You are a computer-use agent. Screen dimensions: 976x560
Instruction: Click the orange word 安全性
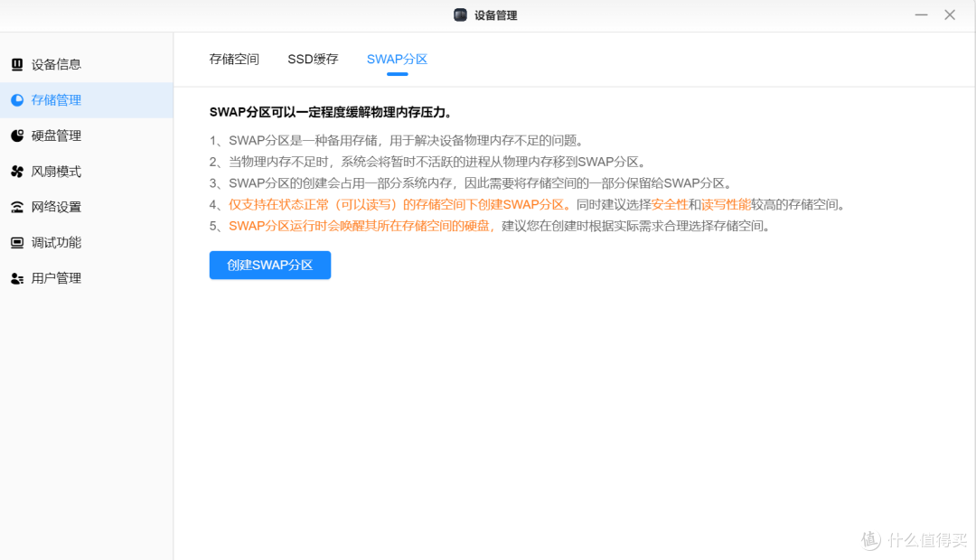coord(670,204)
